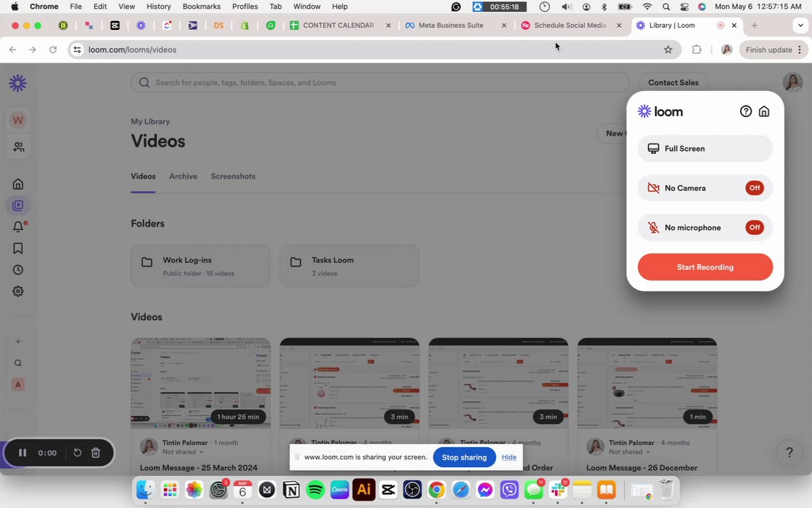
Task: Switch to the Archive tab
Action: [183, 177]
